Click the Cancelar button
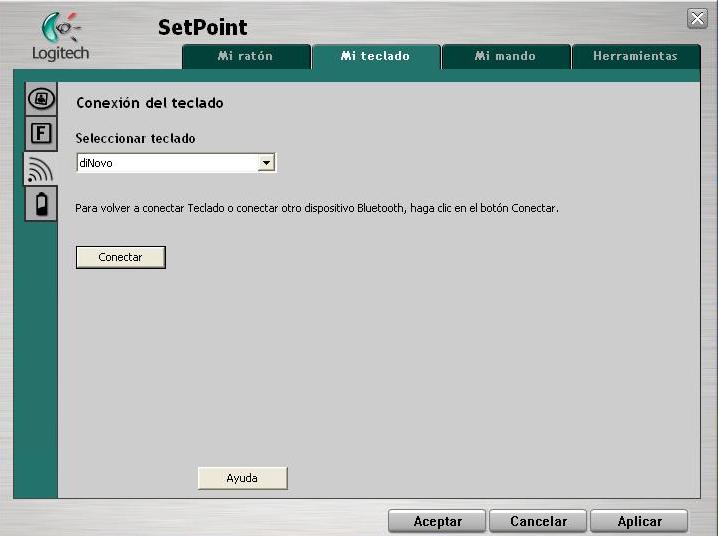This screenshot has width=718, height=536. [x=538, y=521]
